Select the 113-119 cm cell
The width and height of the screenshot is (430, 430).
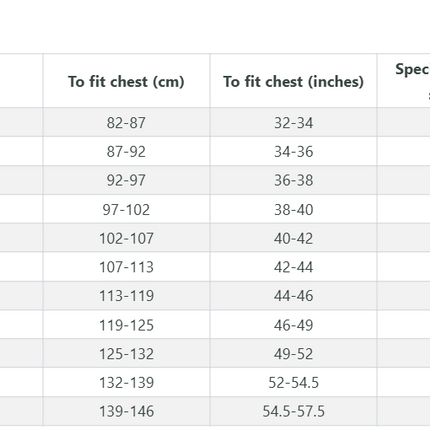click(x=126, y=296)
